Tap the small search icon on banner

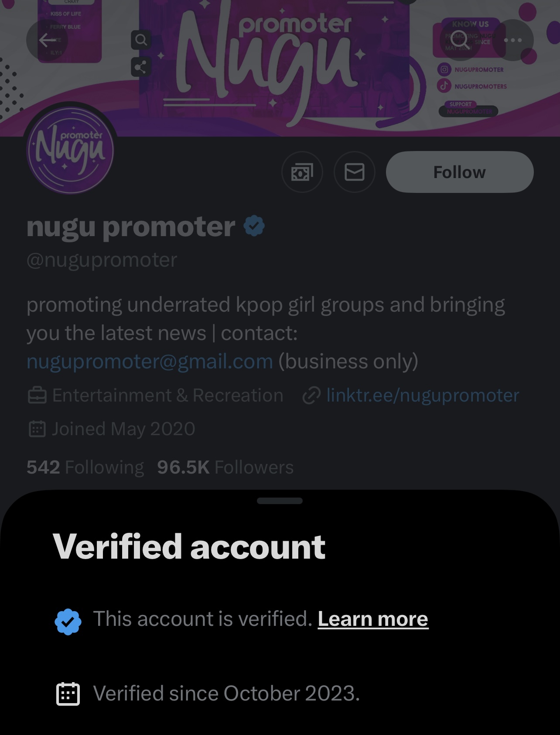click(141, 40)
